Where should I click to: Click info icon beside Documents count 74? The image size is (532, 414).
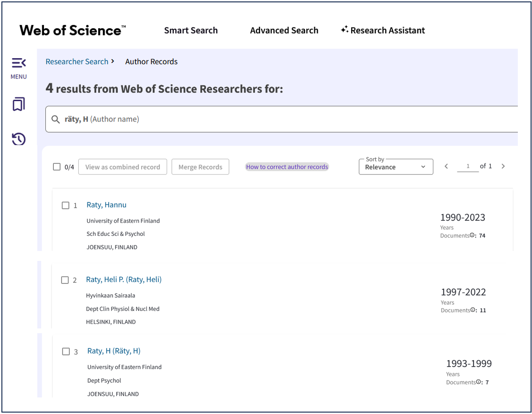tap(472, 235)
